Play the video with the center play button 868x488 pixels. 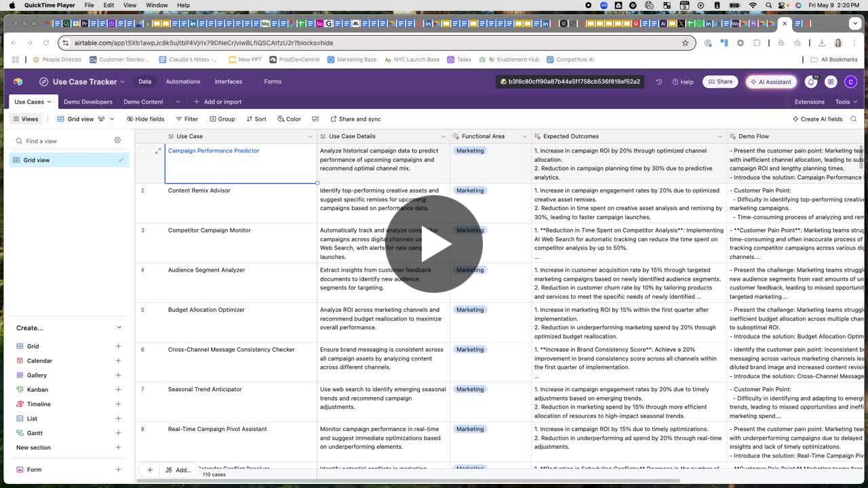[434, 244]
